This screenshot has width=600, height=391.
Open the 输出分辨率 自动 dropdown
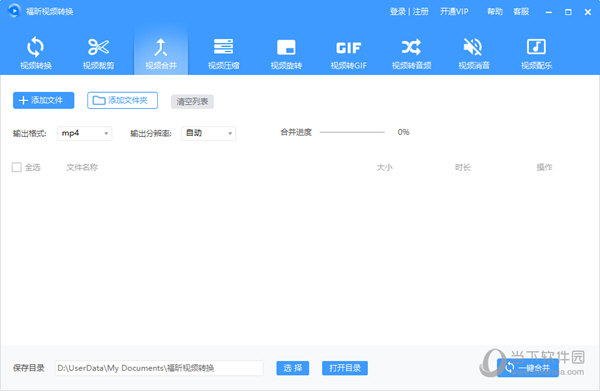[209, 133]
